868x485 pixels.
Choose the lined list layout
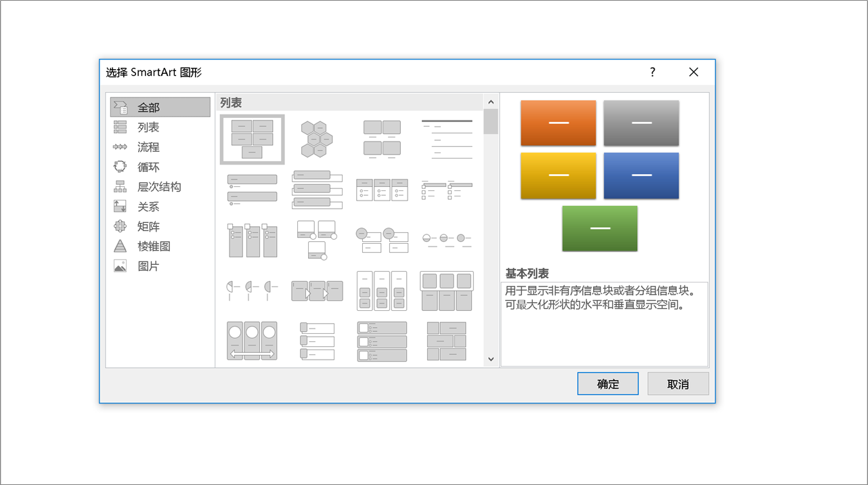[x=447, y=139]
